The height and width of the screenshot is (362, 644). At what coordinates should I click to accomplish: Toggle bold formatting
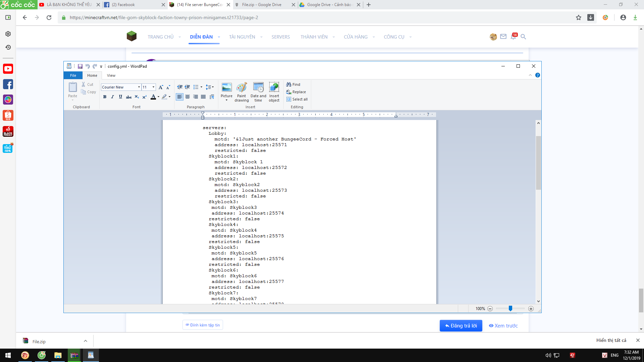coord(105,97)
